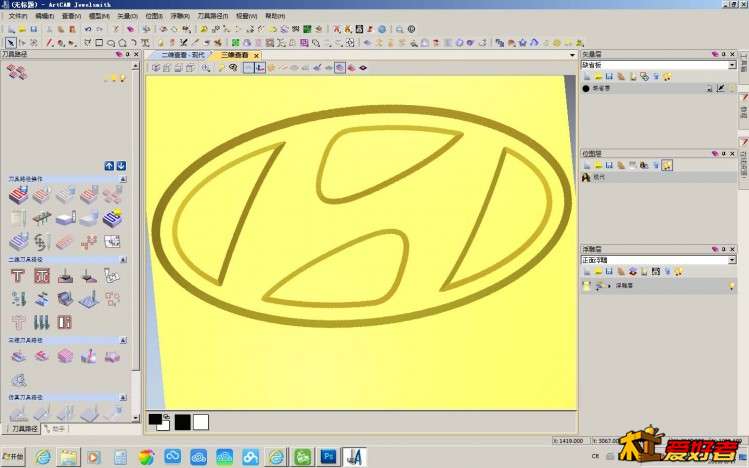Click toolpath panel scrollbar down arrow
The height and width of the screenshot is (468, 749).
(x=136, y=418)
